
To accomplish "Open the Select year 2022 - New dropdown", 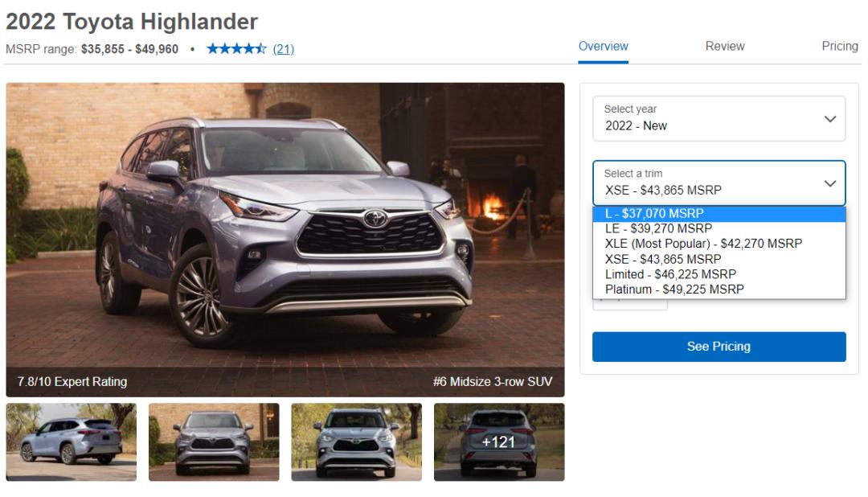I will [x=719, y=118].
